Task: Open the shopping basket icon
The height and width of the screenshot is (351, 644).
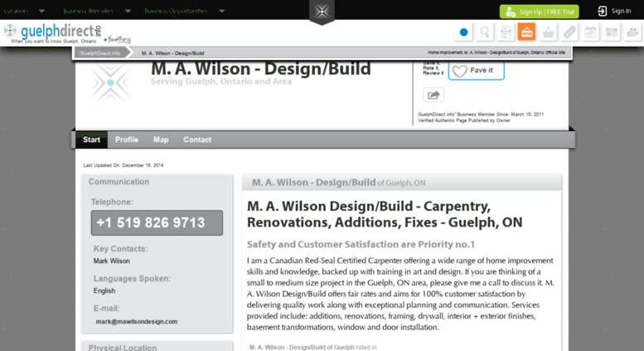Action: pyautogui.click(x=549, y=32)
